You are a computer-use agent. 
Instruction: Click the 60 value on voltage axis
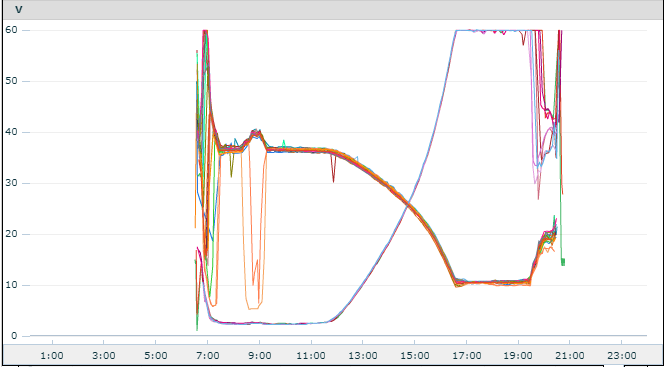click(11, 30)
